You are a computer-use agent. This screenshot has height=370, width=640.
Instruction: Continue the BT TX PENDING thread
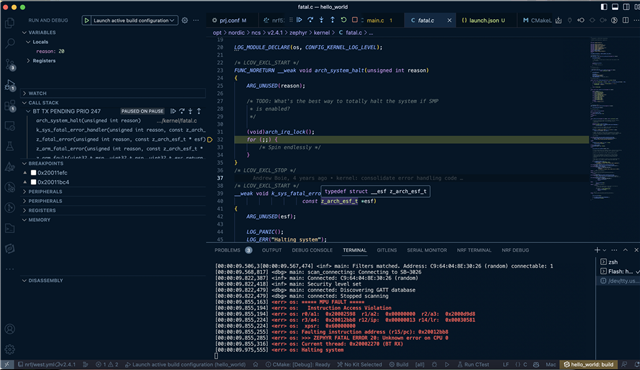pos(173,111)
